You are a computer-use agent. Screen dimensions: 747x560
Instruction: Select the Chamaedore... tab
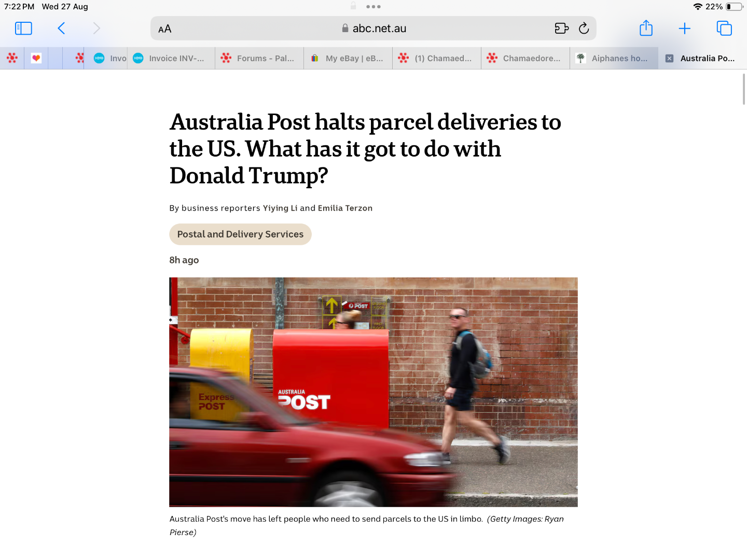click(525, 59)
